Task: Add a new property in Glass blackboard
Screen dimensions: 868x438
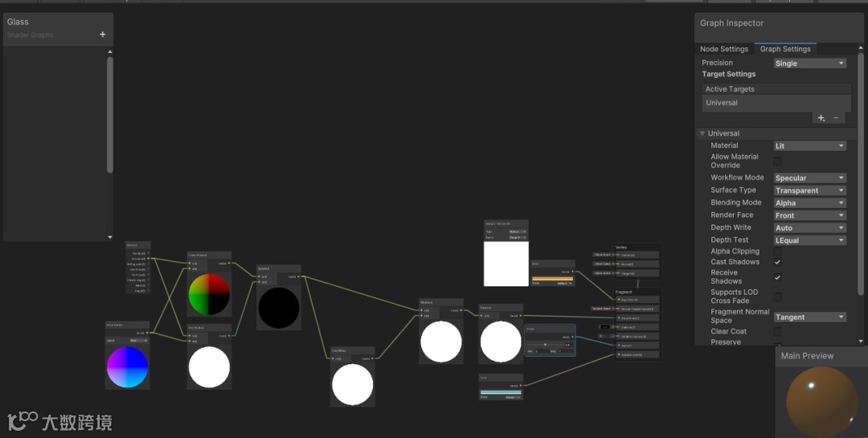Action: pos(102,35)
